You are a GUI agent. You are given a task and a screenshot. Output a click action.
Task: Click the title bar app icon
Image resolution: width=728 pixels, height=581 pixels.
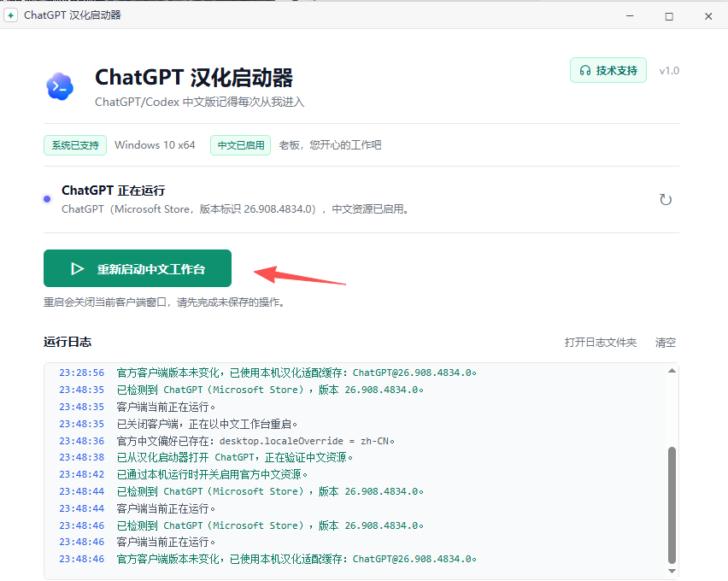click(x=10, y=15)
